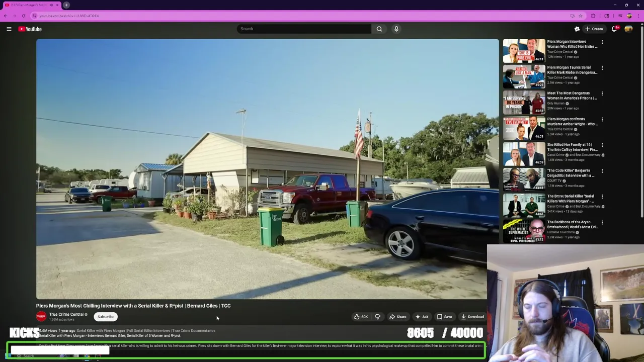Image resolution: width=644 pixels, height=362 pixels.
Task: Open a new browser tab
Action: (66, 5)
